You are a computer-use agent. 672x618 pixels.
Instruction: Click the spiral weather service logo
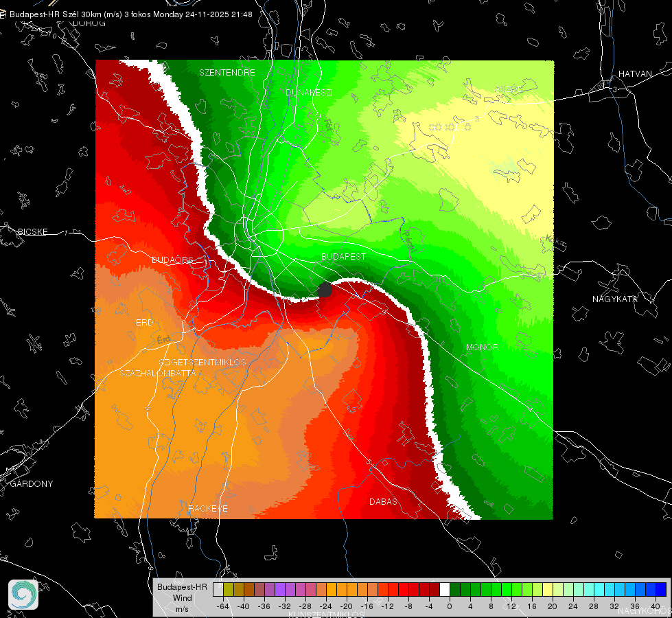23,595
